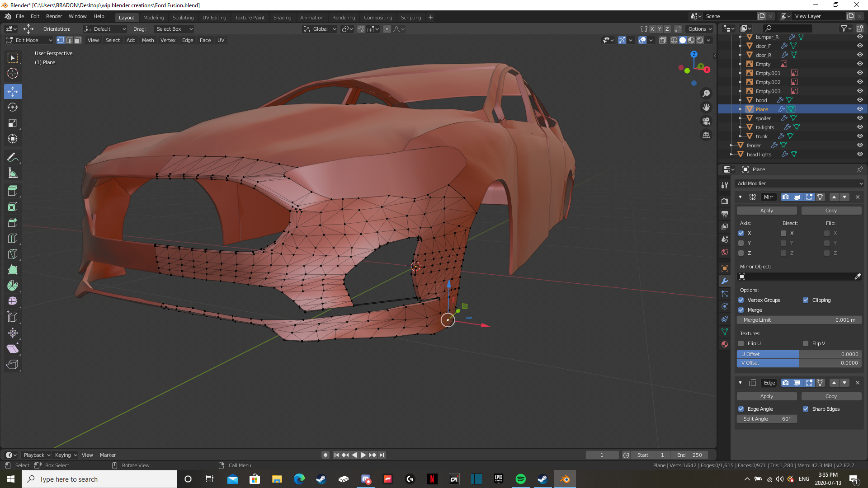Open the File menu
This screenshot has height=488, width=868.
(x=20, y=16)
